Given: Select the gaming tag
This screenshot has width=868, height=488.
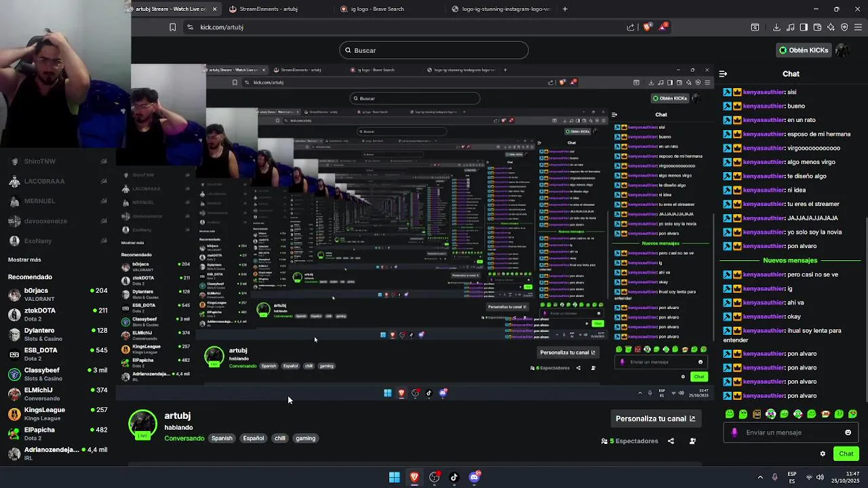Looking at the screenshot, I should (x=306, y=439).
